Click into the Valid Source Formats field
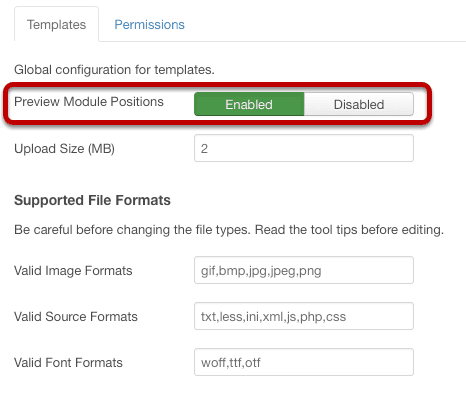The width and height of the screenshot is (466, 400). [304, 316]
